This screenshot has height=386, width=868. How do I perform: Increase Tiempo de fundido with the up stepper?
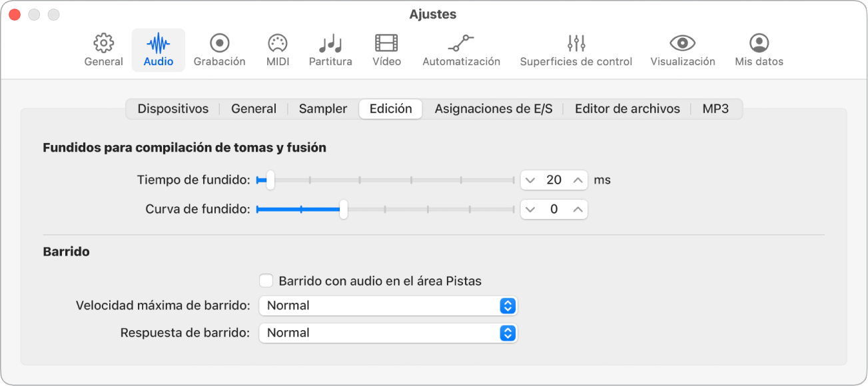click(577, 180)
